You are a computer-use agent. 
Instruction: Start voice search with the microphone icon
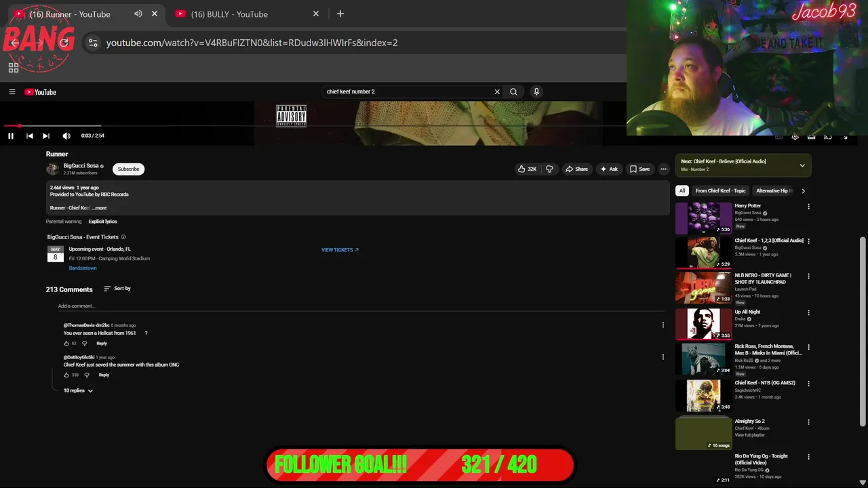click(x=536, y=91)
